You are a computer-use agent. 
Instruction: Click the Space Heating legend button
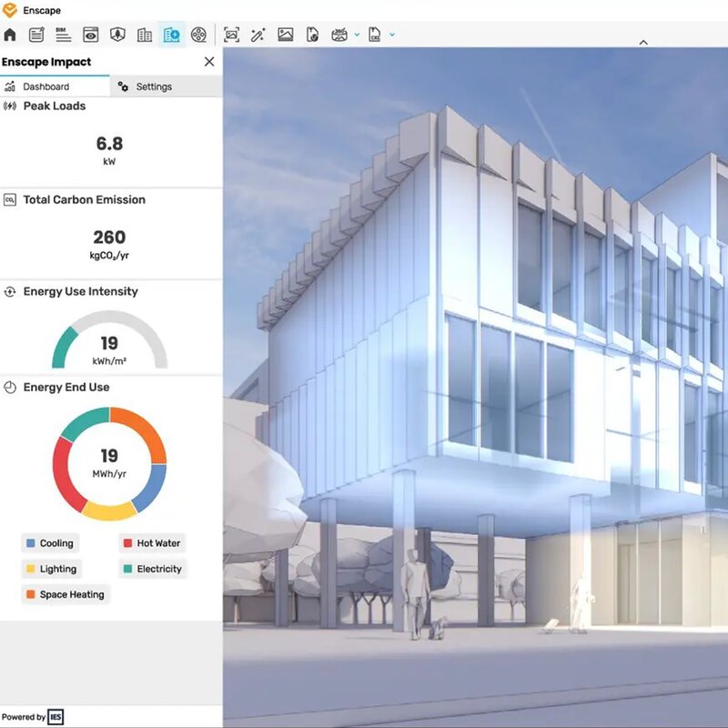[65, 594]
